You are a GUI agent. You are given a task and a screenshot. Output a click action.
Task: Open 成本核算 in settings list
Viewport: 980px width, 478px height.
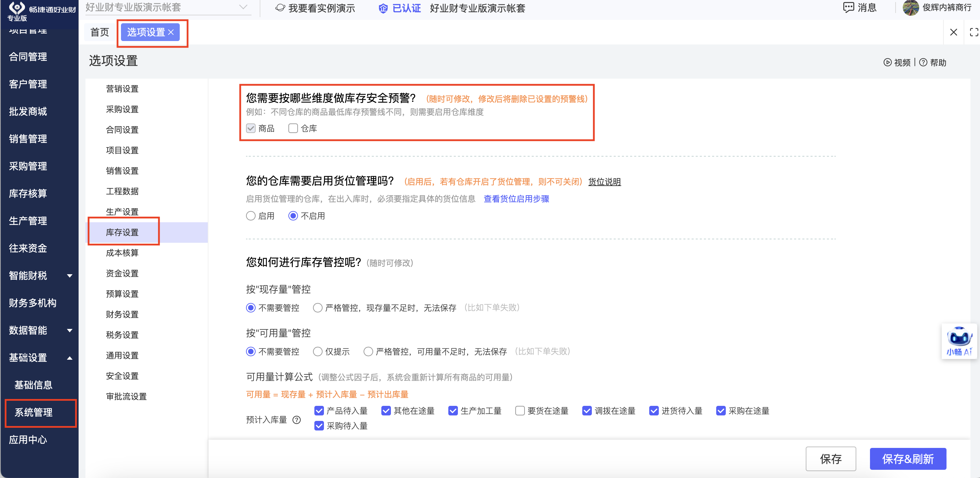coord(122,253)
